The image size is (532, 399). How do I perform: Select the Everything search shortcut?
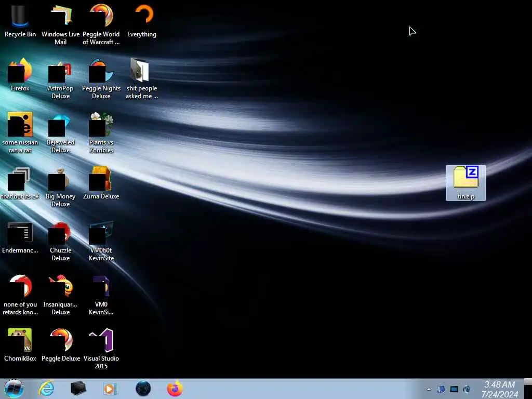[x=142, y=21]
